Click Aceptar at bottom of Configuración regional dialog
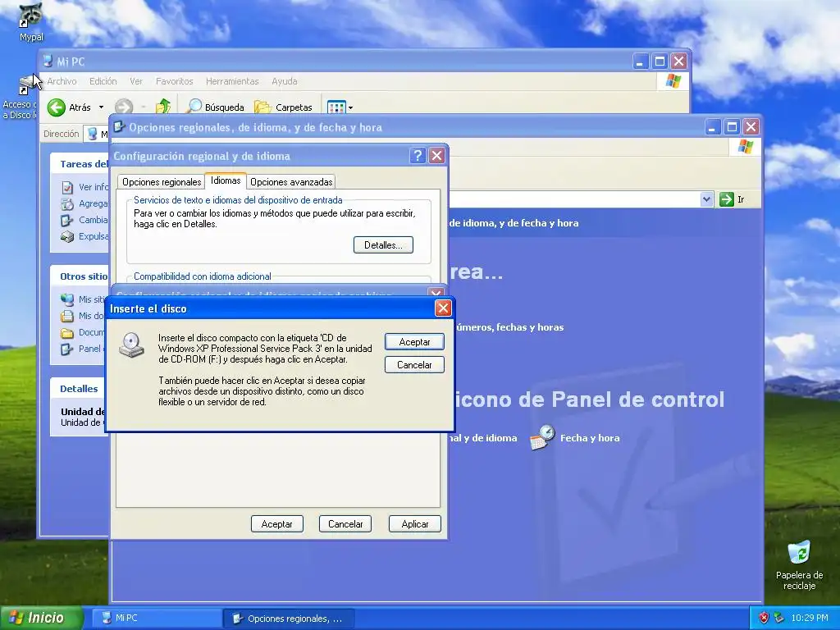The height and width of the screenshot is (630, 840). [x=277, y=524]
